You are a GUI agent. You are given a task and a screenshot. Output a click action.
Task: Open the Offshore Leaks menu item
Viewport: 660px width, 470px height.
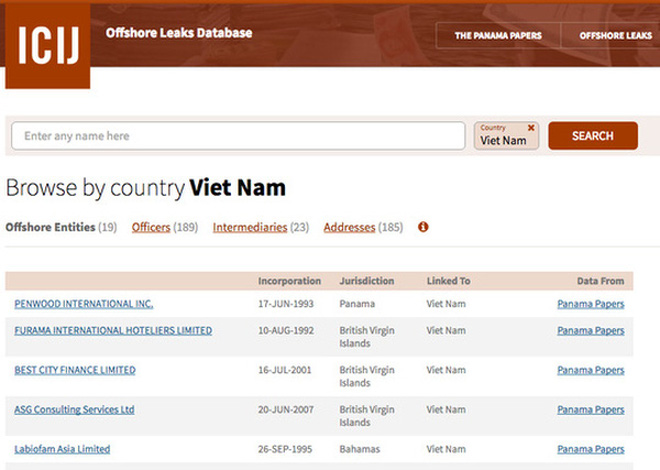pos(615,35)
